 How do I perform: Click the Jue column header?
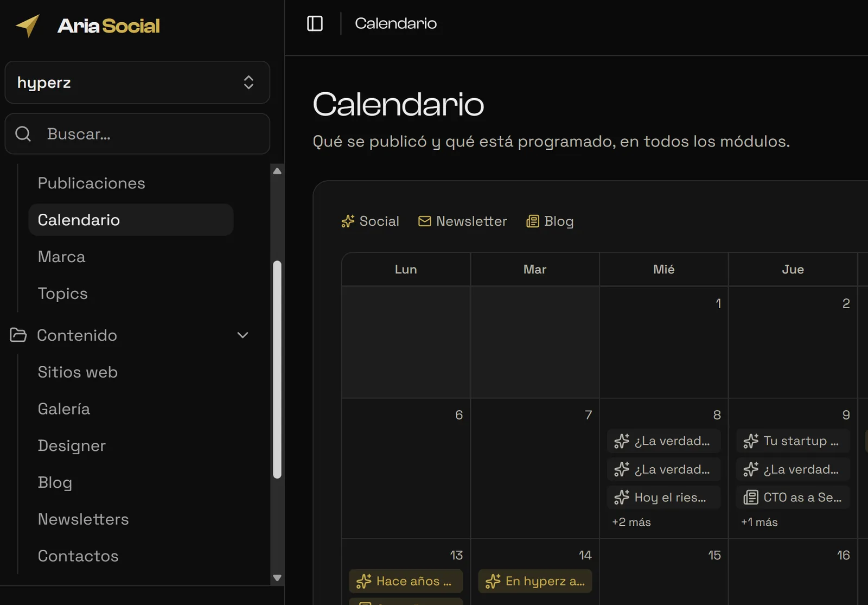click(x=793, y=269)
